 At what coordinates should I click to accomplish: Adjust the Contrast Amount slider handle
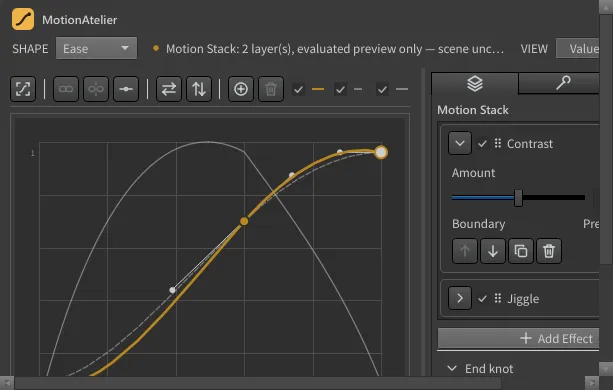[518, 198]
